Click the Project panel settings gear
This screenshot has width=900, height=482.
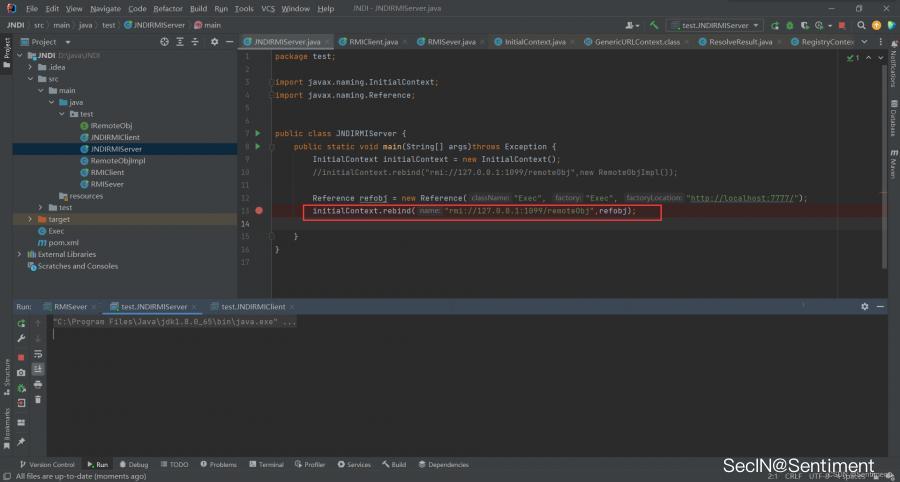point(214,42)
